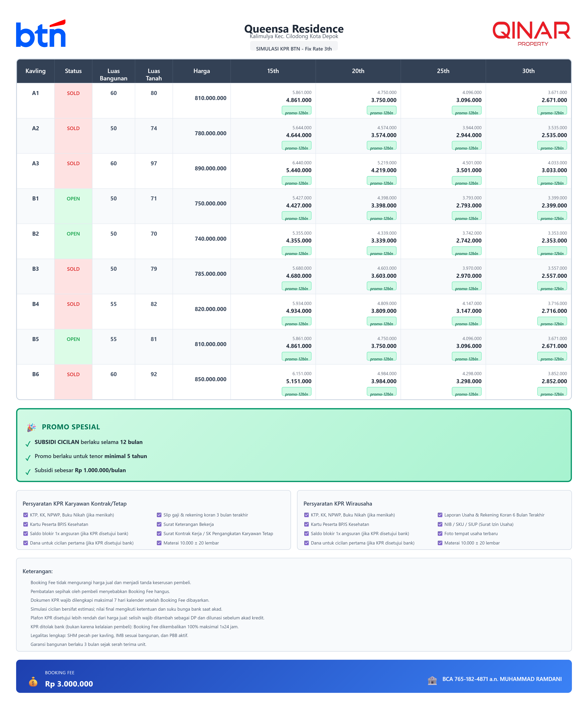Click the Harga column header
The height and width of the screenshot is (709, 588).
point(202,71)
